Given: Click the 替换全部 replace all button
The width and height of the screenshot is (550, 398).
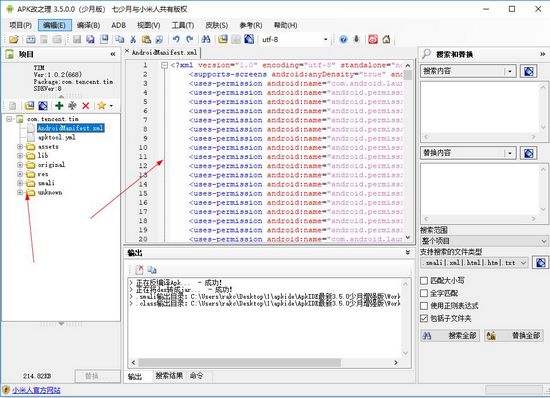Looking at the screenshot, I should (514, 336).
